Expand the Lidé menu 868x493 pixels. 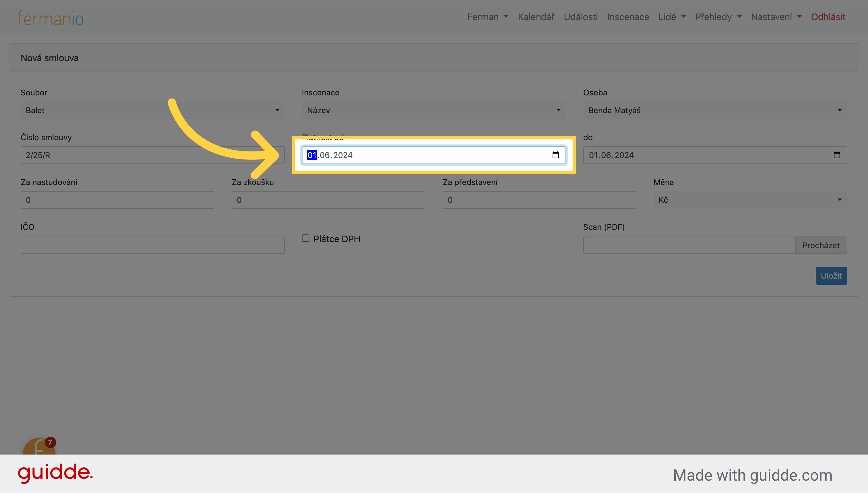tap(672, 17)
